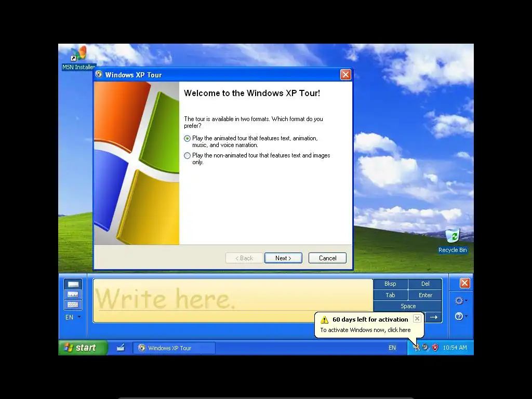Tap the Bksp key on input panel

(x=390, y=284)
